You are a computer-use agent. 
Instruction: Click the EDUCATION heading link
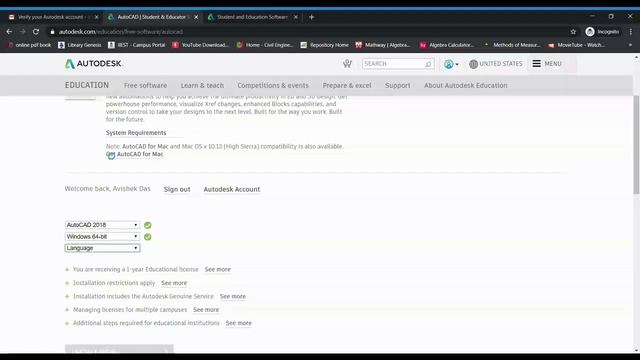(87, 85)
